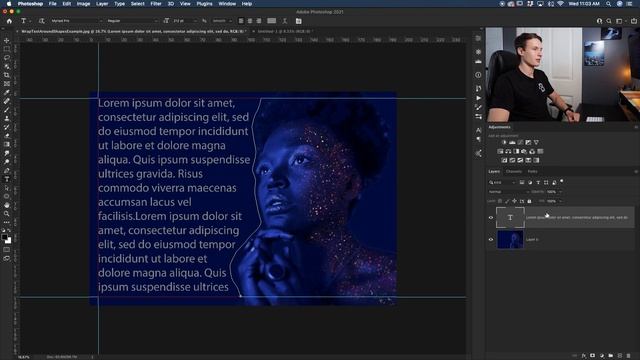Toggle filter for shape layers
Screen dimensions: 640x360
(546, 182)
